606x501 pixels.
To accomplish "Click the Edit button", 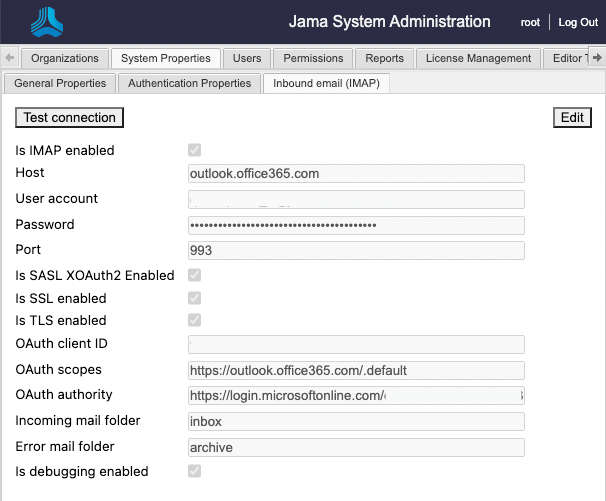I will pyautogui.click(x=572, y=118).
